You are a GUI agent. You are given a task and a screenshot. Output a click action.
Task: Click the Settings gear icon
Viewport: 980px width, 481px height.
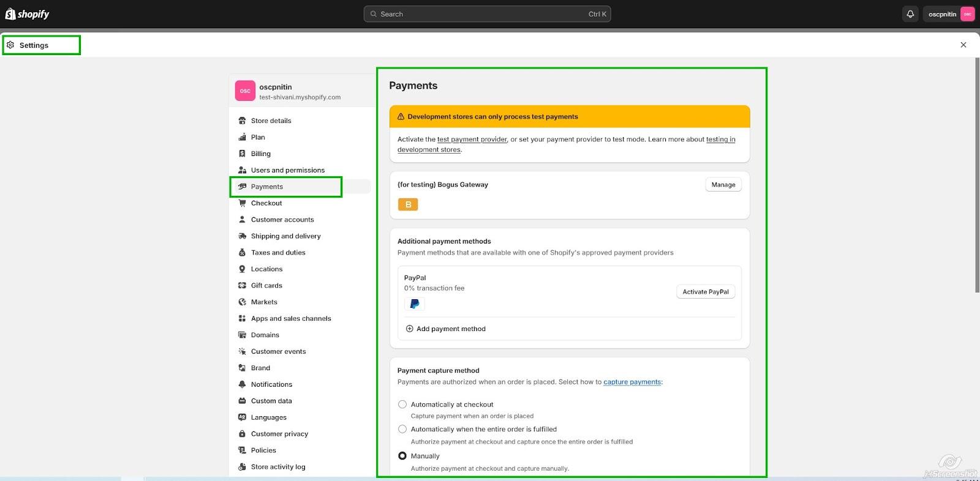(10, 45)
